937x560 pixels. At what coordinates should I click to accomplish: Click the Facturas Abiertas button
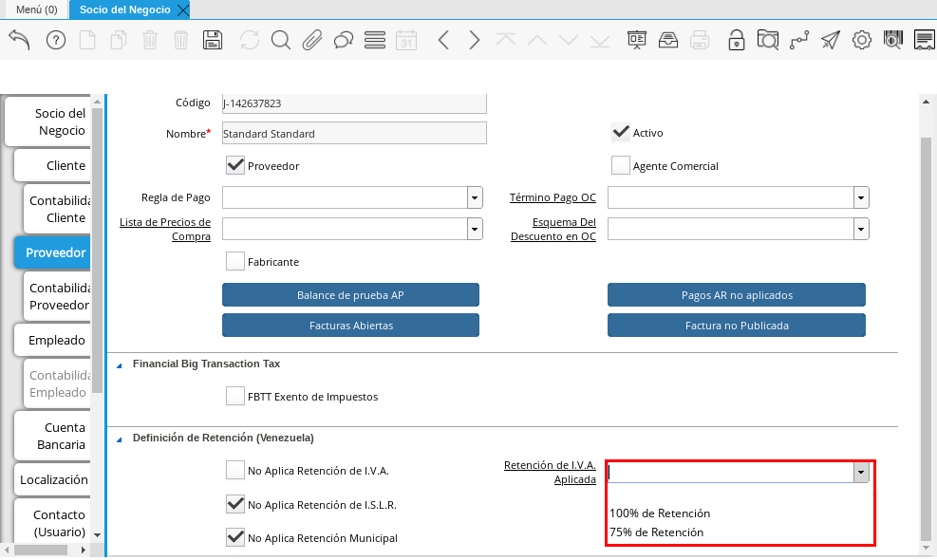coord(350,326)
